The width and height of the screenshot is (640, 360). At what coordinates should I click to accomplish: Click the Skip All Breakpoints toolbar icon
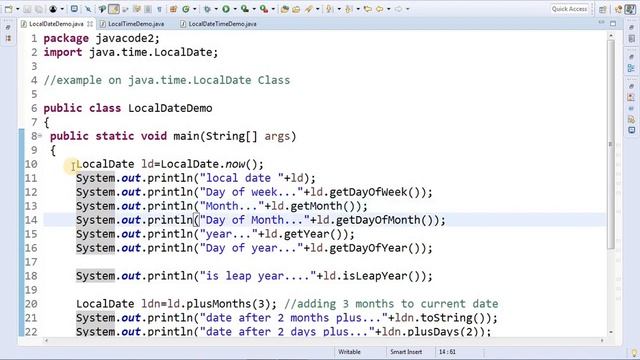(88, 9)
